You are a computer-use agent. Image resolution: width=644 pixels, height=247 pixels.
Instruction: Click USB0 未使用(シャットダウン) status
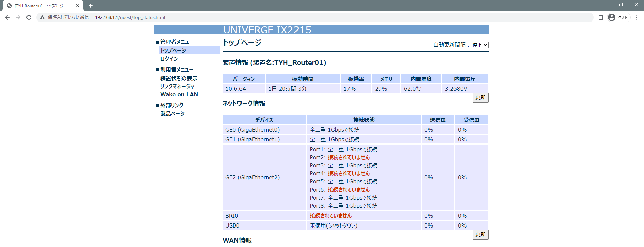coord(333,225)
